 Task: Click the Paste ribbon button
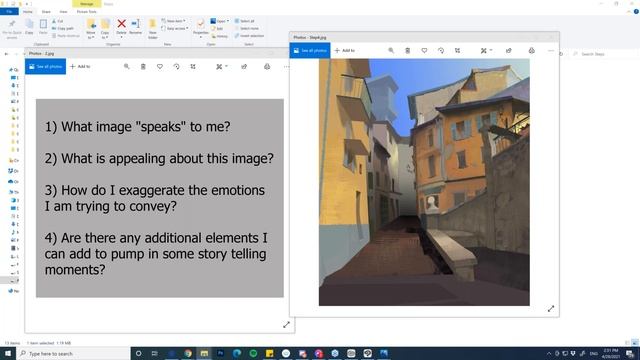[x=43, y=27]
